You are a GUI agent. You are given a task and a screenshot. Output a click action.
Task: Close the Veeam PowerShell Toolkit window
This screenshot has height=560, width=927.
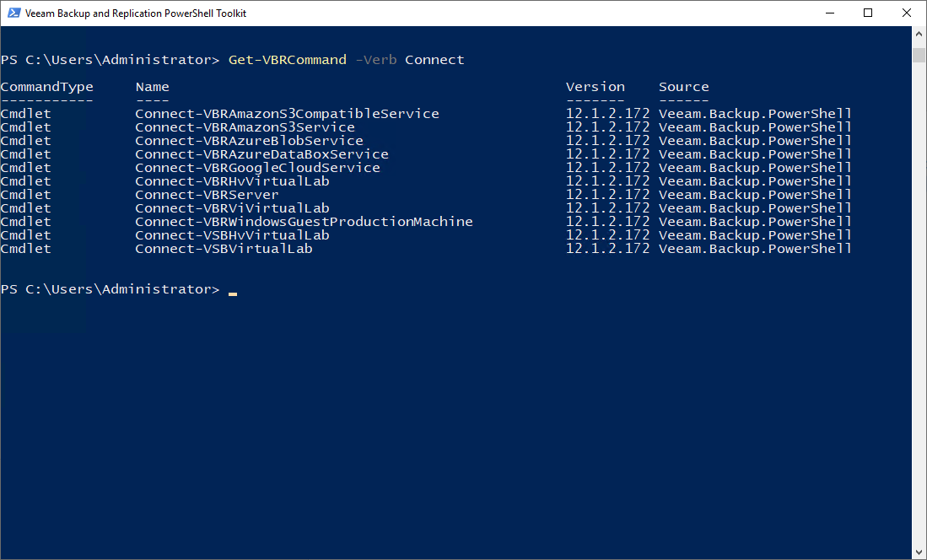tap(906, 13)
